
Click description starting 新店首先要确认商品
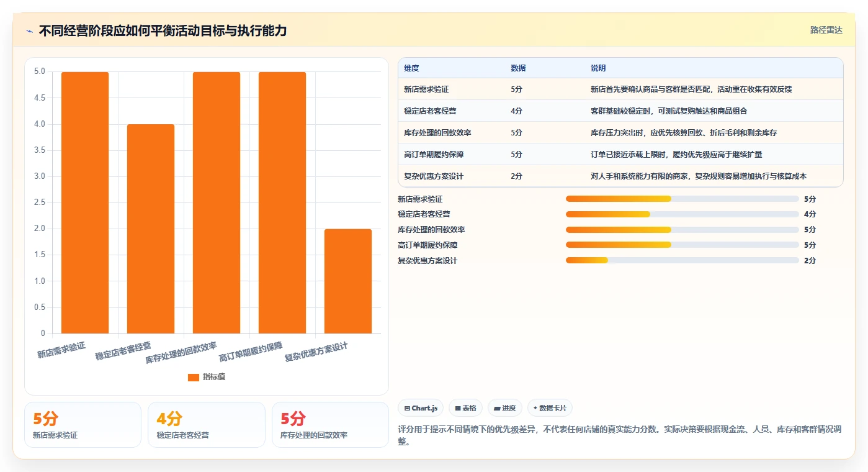click(x=691, y=89)
